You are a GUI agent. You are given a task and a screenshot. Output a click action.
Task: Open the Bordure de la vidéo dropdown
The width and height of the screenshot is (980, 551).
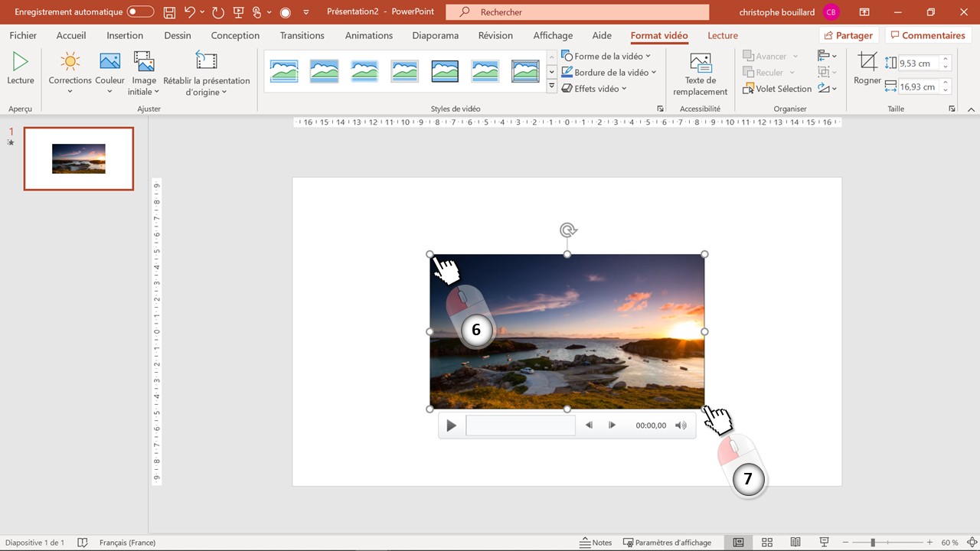609,72
